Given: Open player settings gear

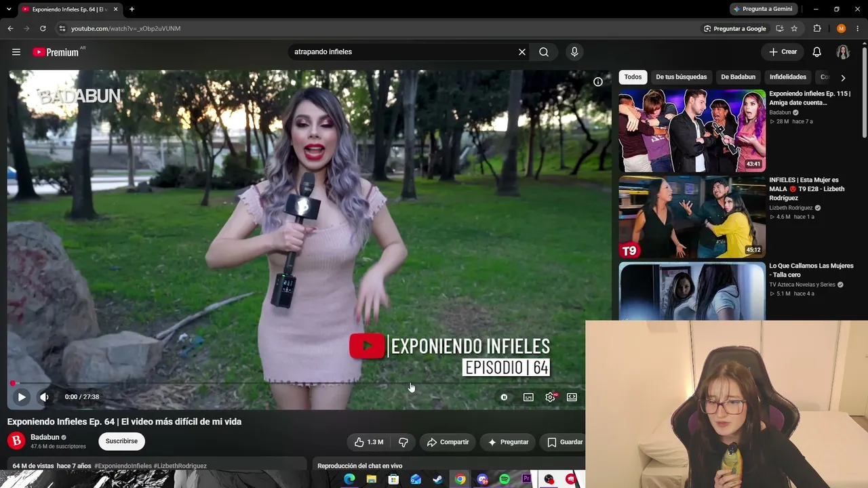Looking at the screenshot, I should pos(550,397).
